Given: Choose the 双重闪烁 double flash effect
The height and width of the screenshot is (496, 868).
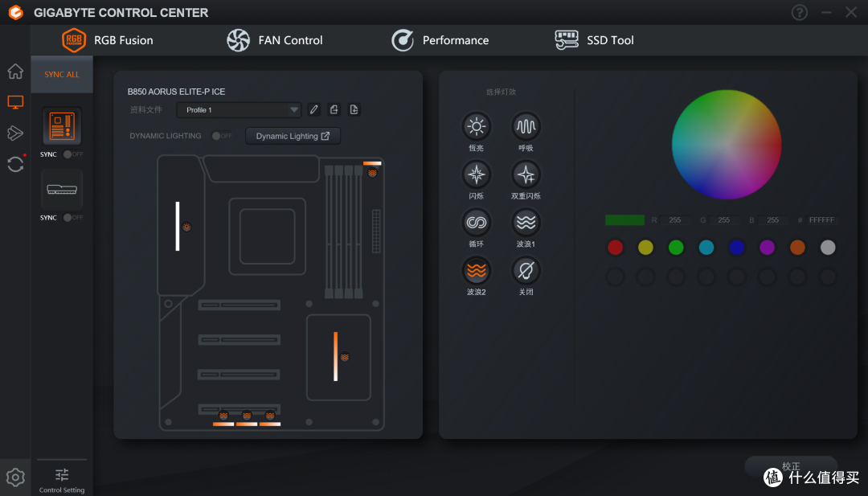Looking at the screenshot, I should 526,174.
